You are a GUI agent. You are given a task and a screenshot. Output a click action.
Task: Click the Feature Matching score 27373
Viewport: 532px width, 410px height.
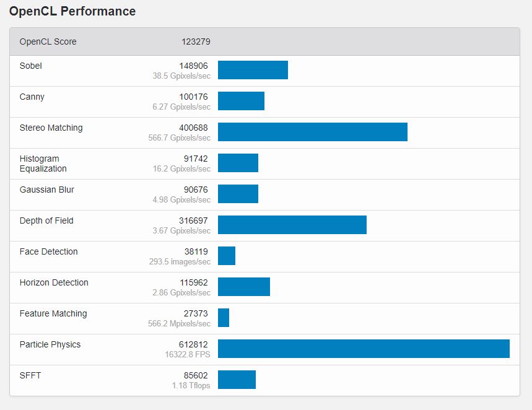(x=195, y=313)
